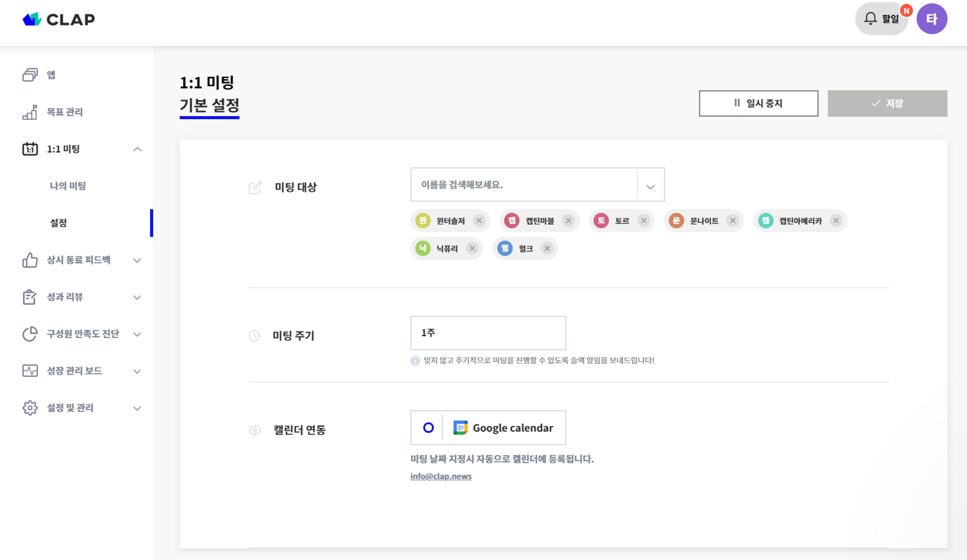967x560 pixels.
Task: Click the 구성원 만족도 진단 pie-chart icon
Action: [x=30, y=334]
